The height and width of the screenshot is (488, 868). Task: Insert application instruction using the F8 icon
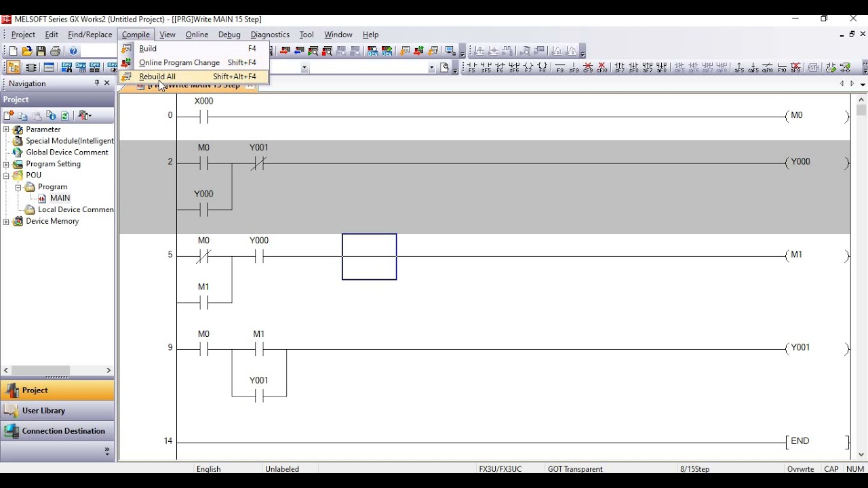tap(542, 68)
